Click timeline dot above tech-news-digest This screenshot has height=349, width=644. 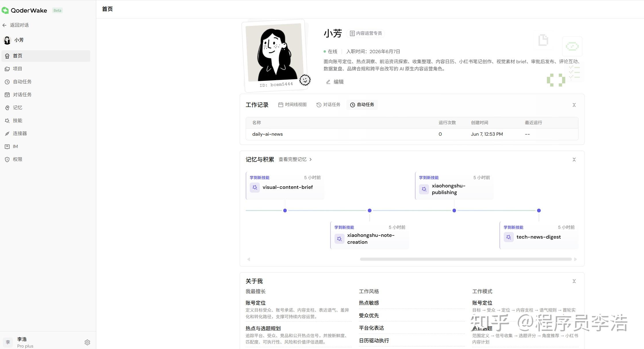[539, 211]
